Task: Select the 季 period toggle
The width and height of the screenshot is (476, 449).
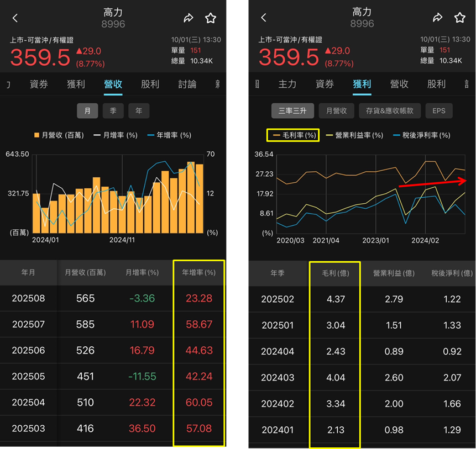Action: coord(113,111)
